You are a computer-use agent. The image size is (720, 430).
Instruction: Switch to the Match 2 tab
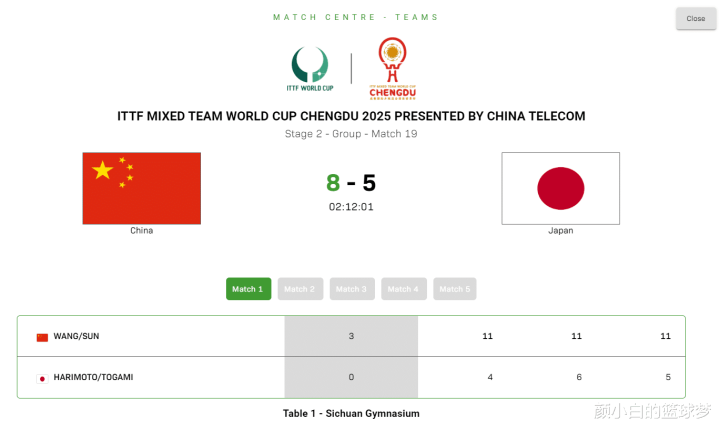(x=299, y=289)
